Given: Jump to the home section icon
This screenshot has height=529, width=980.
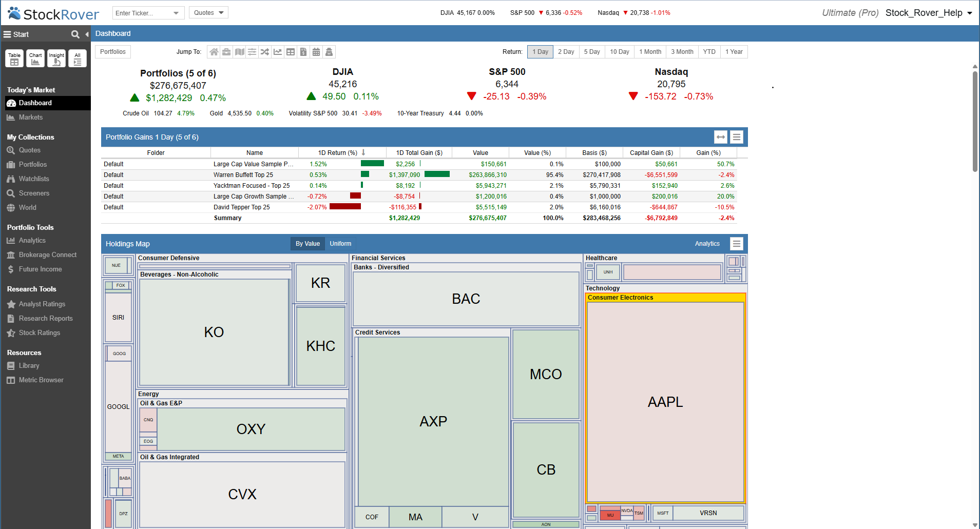Looking at the screenshot, I should click(214, 52).
